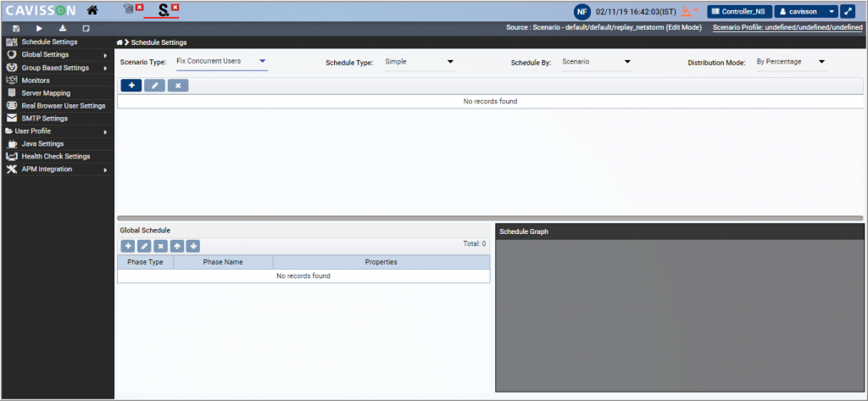The height and width of the screenshot is (401, 868).
Task: Open the Schedule Type dropdown
Action: coord(420,62)
